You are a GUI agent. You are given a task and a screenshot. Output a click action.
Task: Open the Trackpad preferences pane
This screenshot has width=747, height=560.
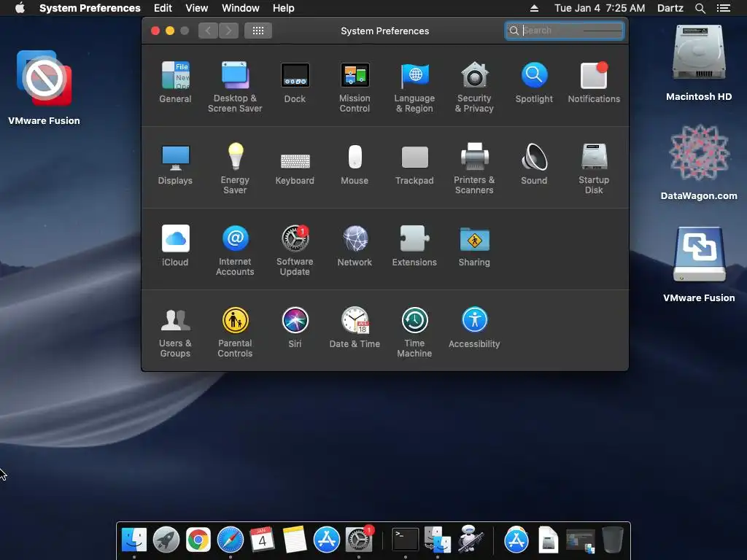pos(414,164)
